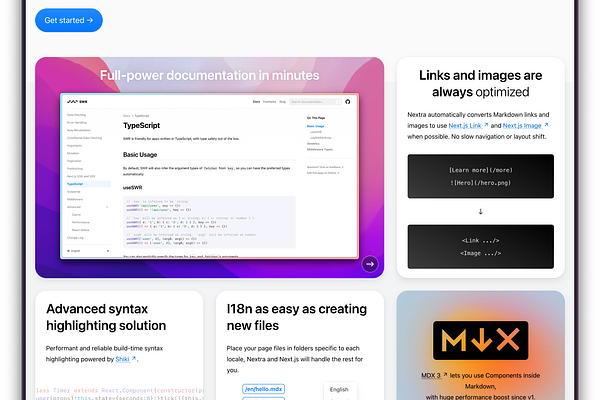Click the GitHub icon in the SWR preview
The height and width of the screenshot is (400, 600).
pyautogui.click(x=347, y=101)
